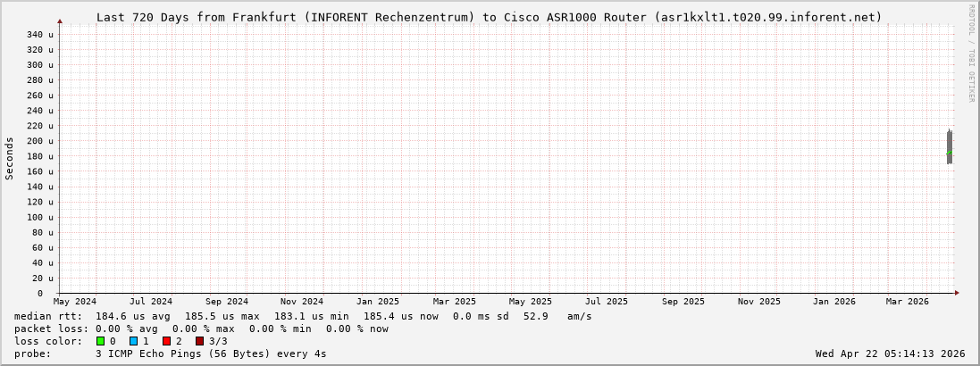Click the blue loss color swatch for 1
This screenshot has height=366, width=980.
click(133, 341)
